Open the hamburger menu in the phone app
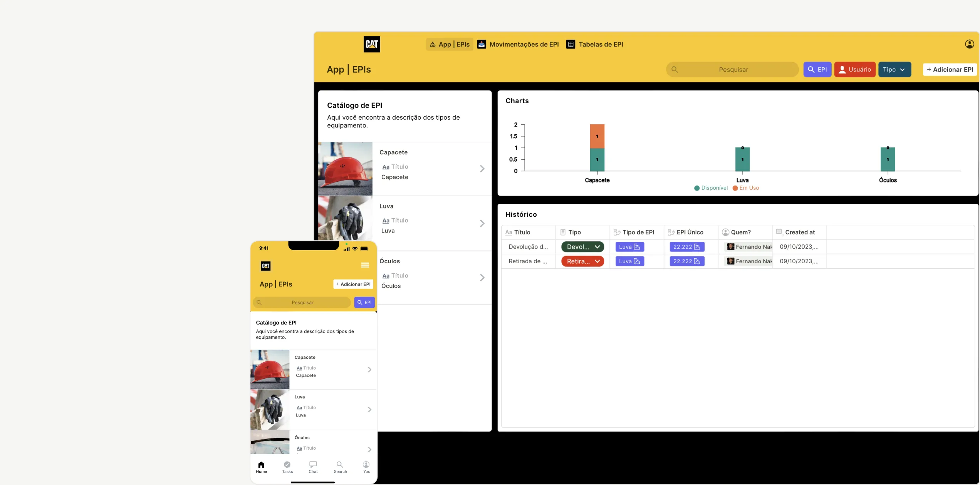Viewport: 980px width, 485px height. [365, 265]
